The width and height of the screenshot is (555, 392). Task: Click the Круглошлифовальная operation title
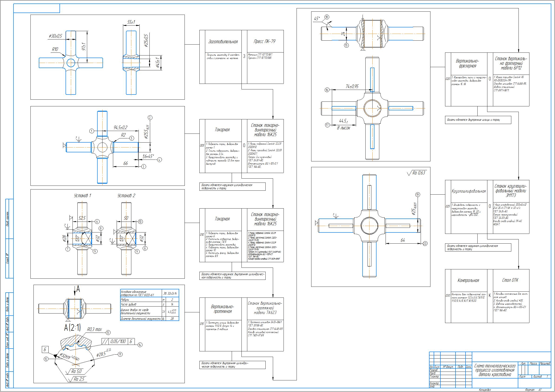pyautogui.click(x=469, y=191)
